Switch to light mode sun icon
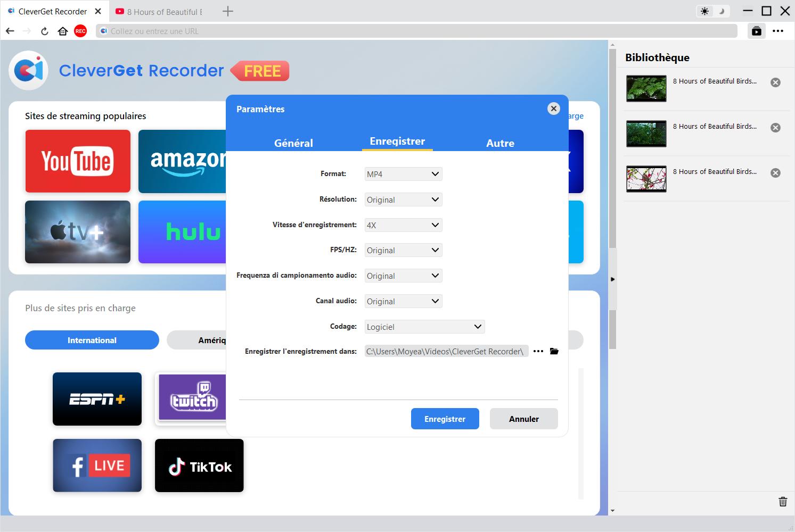Image resolution: width=795 pixels, height=532 pixels. point(705,11)
